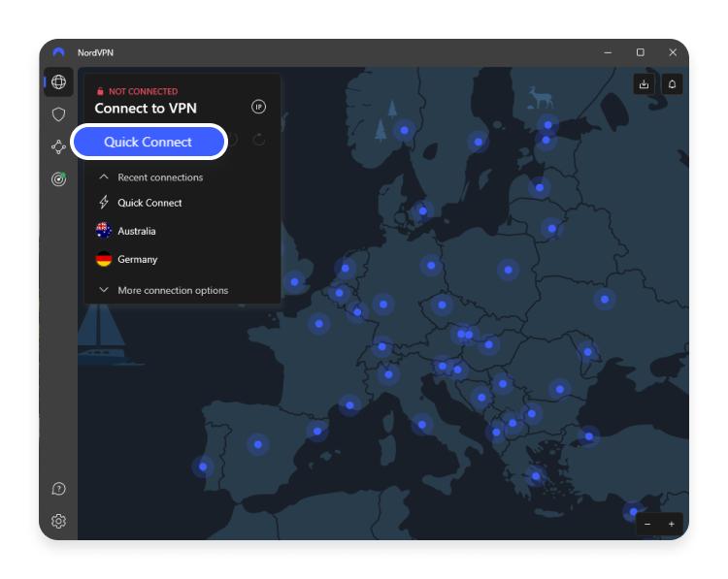Zoom out the map with minus button
Screen dimensions: 728x579
(x=647, y=525)
